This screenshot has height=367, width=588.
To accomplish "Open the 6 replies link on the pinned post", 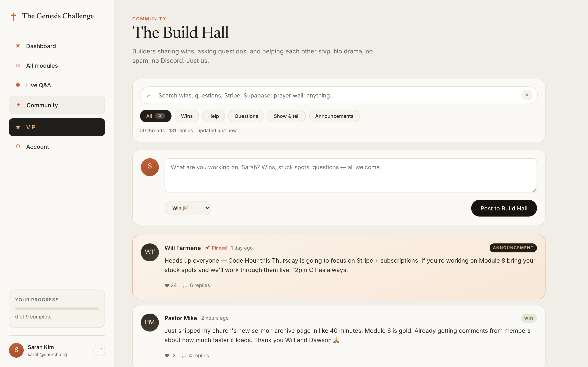I will click(199, 285).
